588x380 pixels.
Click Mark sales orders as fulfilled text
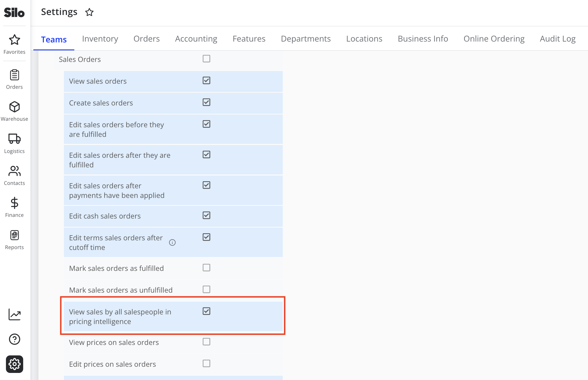[x=116, y=268]
